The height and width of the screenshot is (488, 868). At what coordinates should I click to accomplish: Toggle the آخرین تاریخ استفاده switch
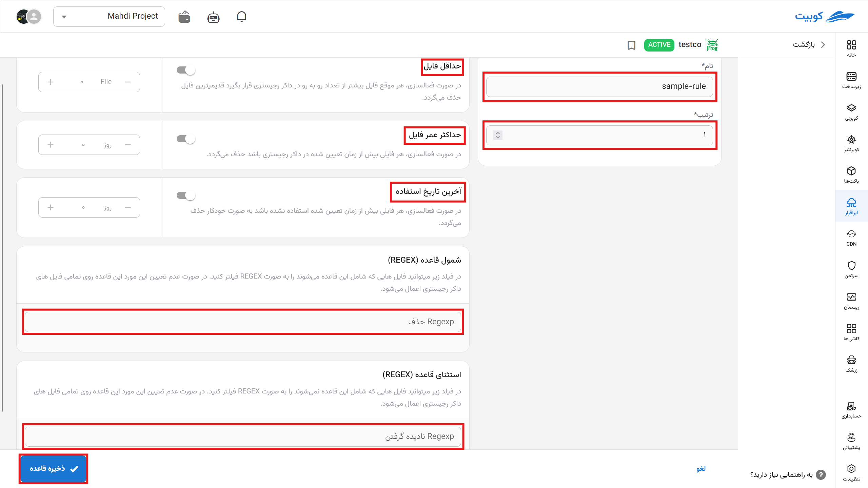(x=186, y=196)
